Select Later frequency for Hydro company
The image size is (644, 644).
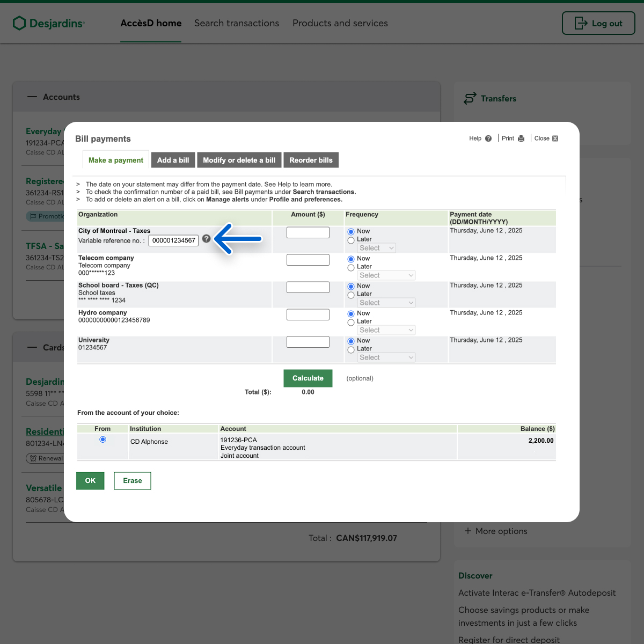(351, 323)
